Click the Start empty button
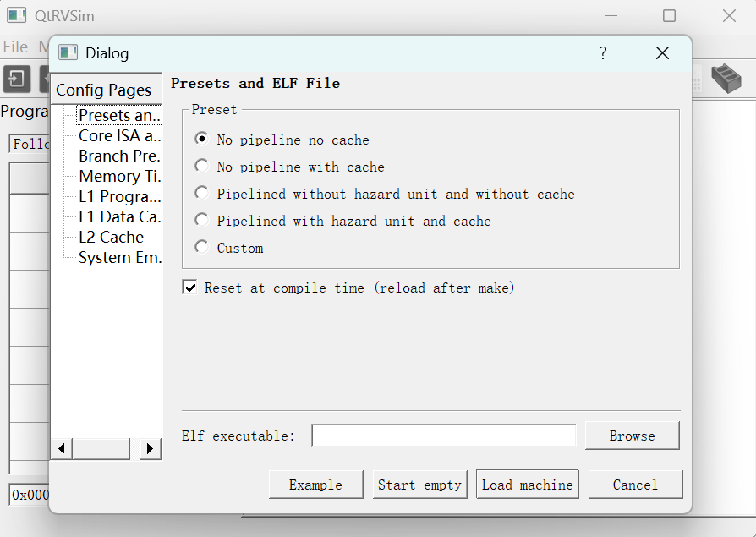 click(419, 485)
